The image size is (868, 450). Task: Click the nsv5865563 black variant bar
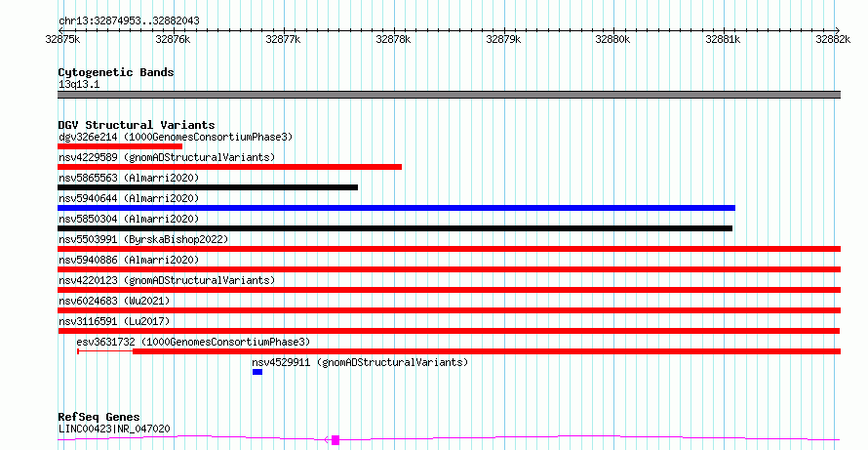208,187
